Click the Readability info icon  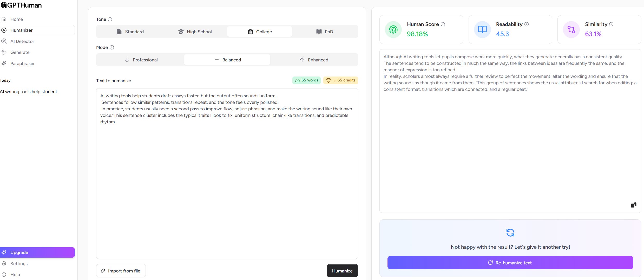(x=527, y=24)
